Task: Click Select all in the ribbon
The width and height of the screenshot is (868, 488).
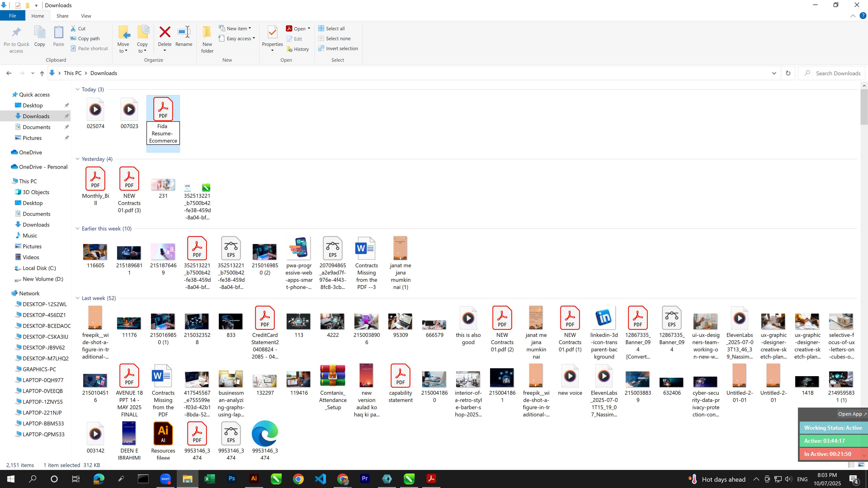Action: point(331,29)
